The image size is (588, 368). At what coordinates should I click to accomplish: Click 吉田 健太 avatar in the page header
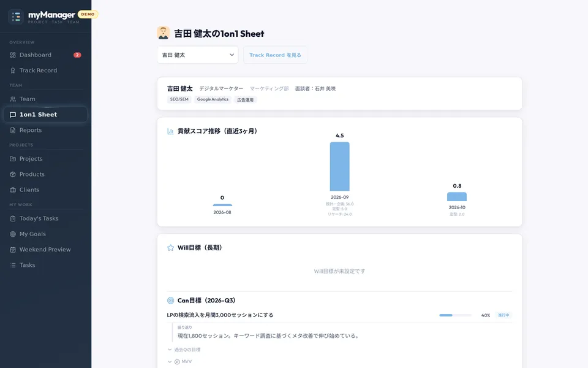pos(163,33)
